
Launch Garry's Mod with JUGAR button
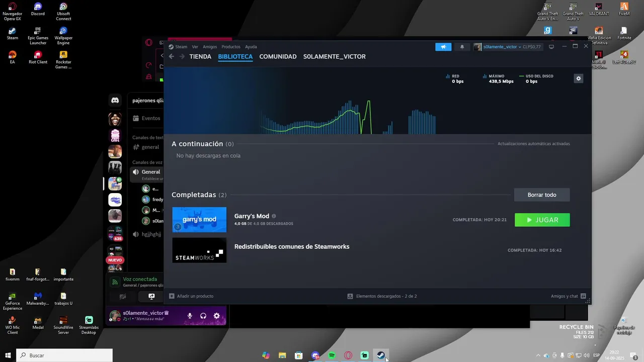542,220
